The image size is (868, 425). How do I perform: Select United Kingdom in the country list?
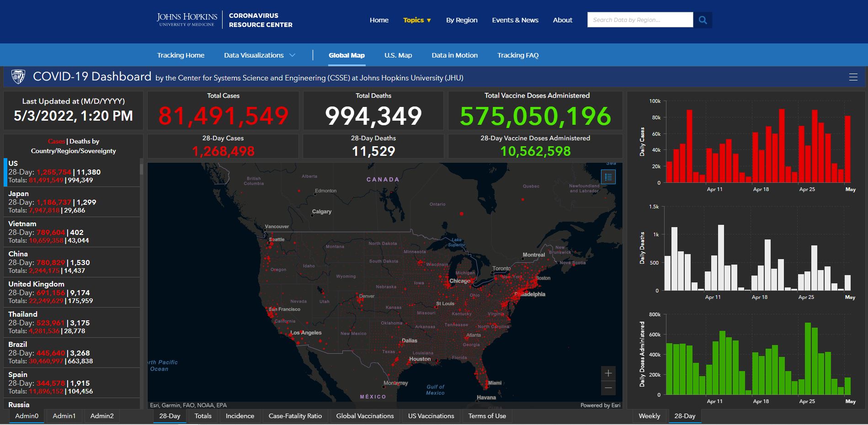coord(72,292)
